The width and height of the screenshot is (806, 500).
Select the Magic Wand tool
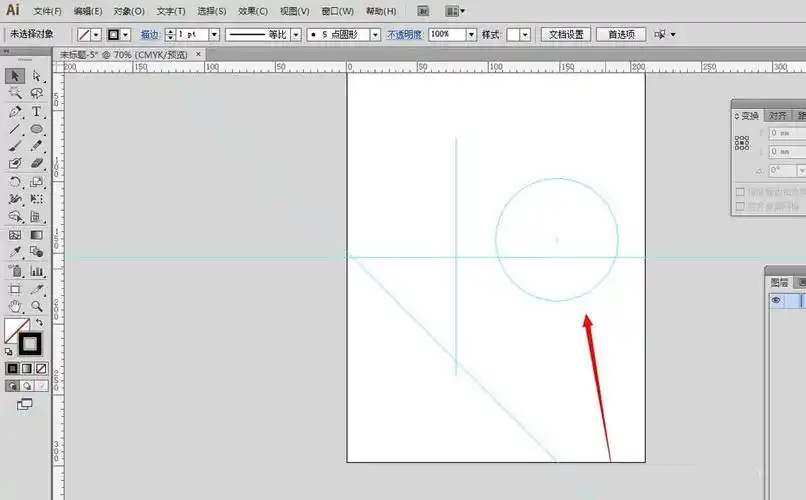coord(15,94)
